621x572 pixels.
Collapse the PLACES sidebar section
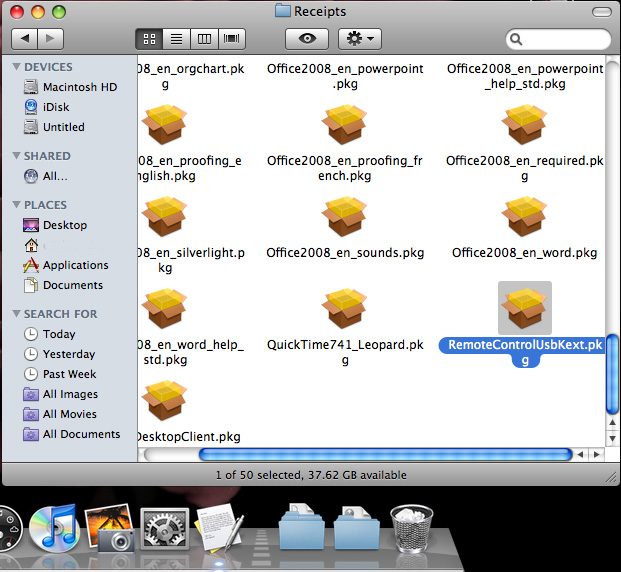[x=16, y=205]
